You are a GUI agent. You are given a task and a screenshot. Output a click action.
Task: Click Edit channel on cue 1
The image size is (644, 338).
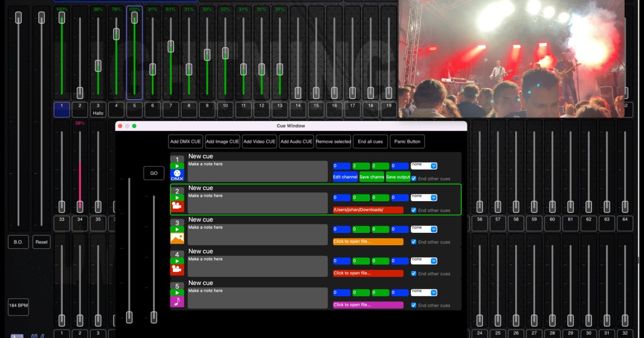coord(345,177)
